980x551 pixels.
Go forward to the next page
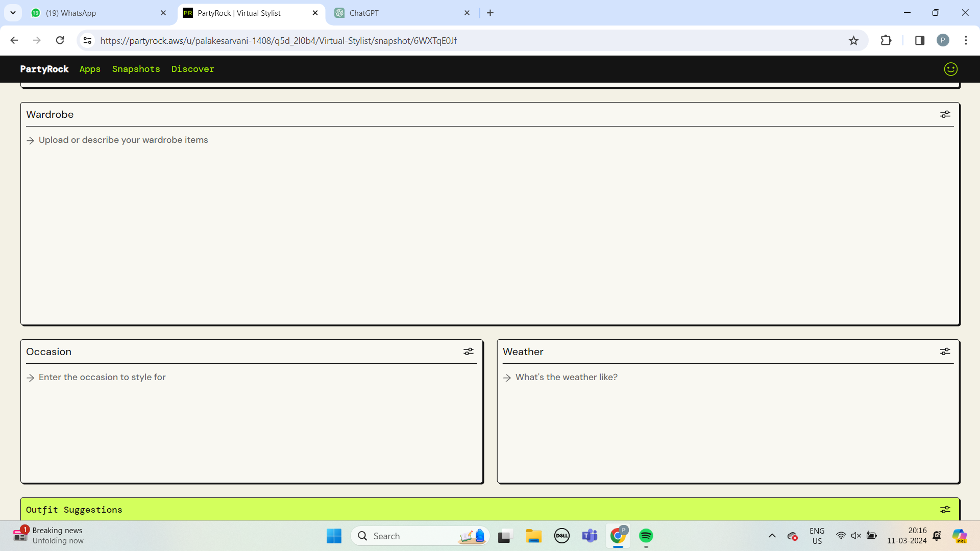(x=37, y=40)
